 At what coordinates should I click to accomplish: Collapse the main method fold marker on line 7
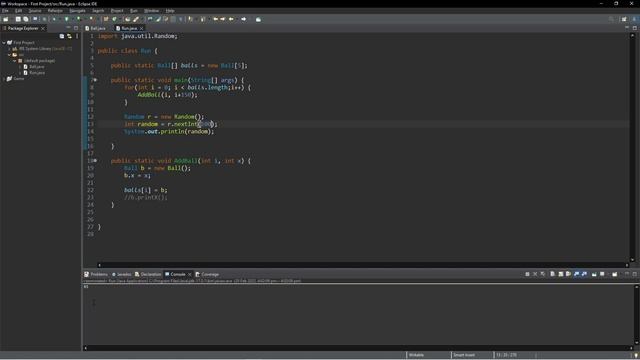(96, 80)
